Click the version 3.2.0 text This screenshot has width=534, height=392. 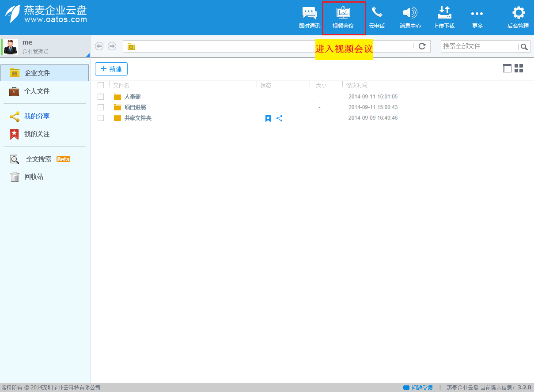pos(524,388)
